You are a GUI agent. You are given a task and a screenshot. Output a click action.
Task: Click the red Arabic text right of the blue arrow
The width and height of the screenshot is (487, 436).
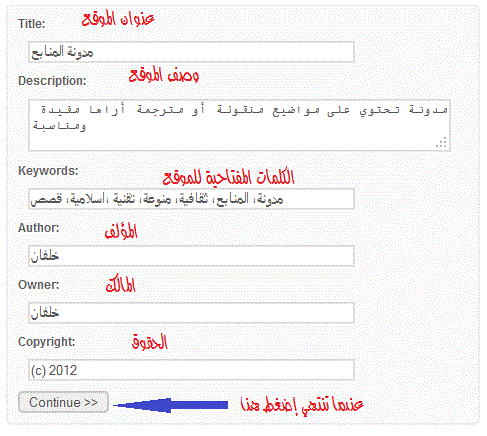[302, 405]
